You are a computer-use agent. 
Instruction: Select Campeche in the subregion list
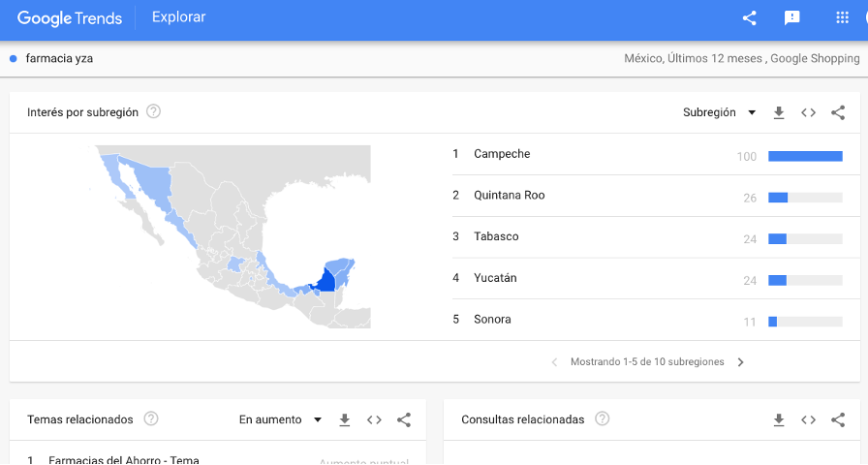502,154
